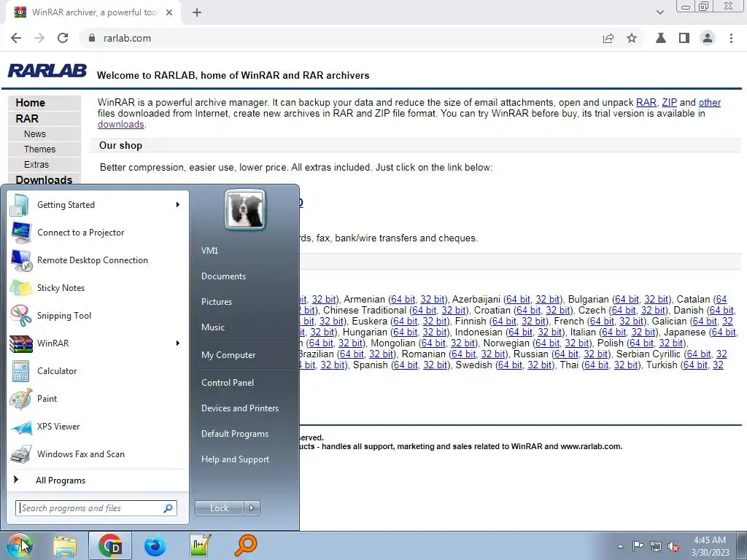The height and width of the screenshot is (560, 747).
Task: Open the Action Center flag icon
Action: point(638,546)
